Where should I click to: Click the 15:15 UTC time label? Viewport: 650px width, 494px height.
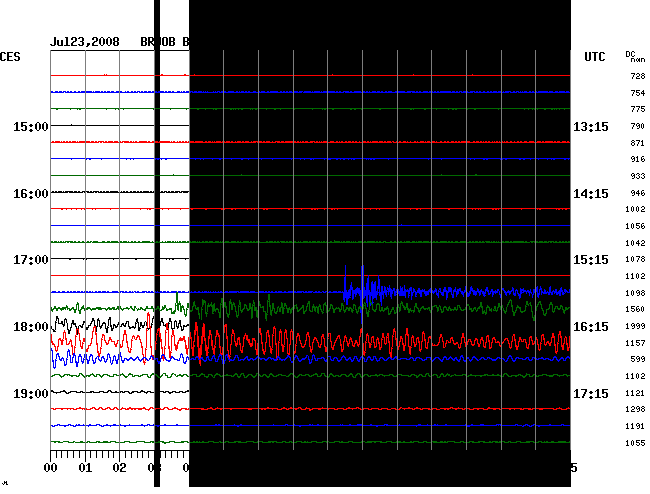coord(591,260)
